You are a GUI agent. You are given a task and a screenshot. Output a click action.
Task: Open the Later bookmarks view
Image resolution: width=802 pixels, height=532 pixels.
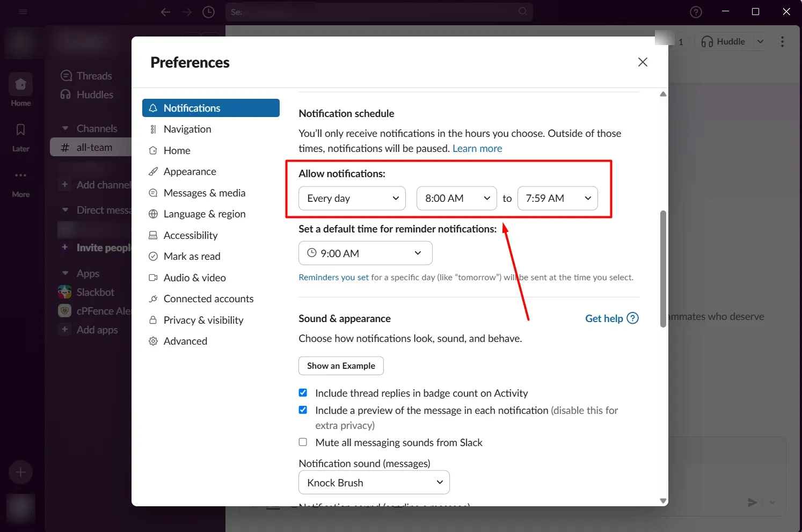click(21, 137)
